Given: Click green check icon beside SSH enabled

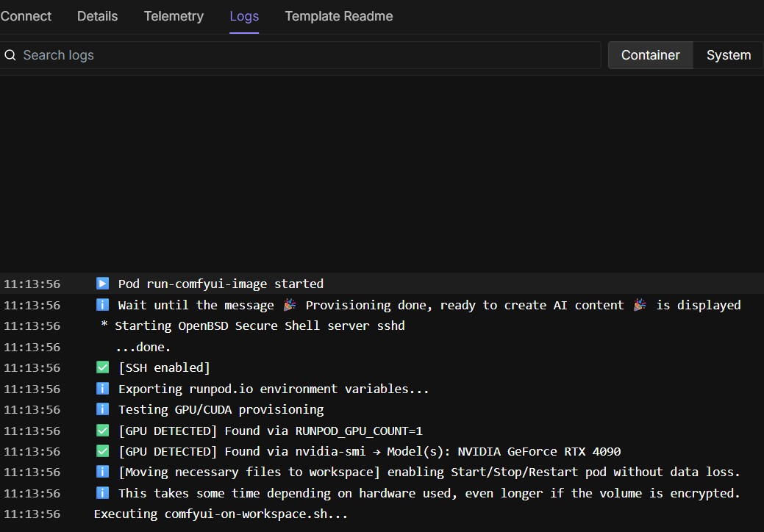Looking at the screenshot, I should coord(102,367).
